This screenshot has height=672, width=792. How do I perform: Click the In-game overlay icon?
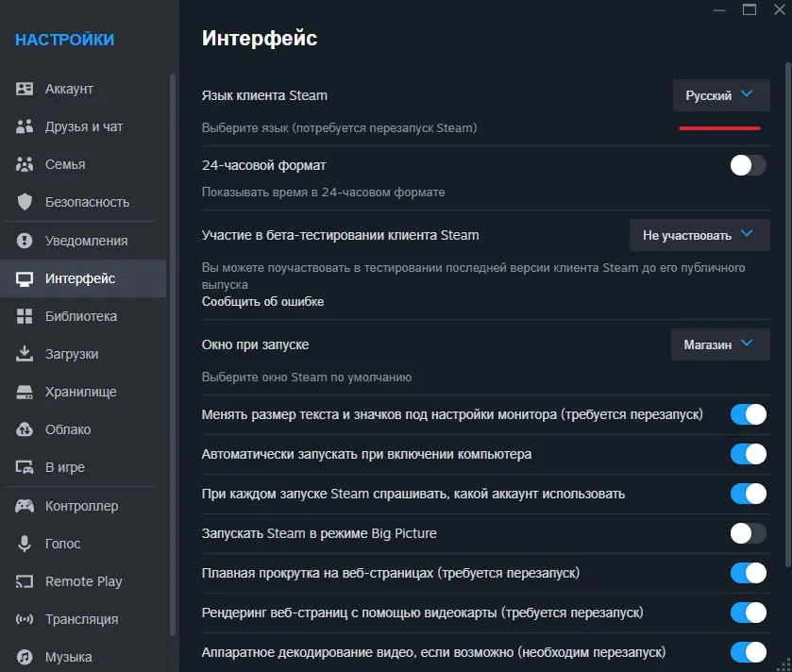[x=25, y=467]
